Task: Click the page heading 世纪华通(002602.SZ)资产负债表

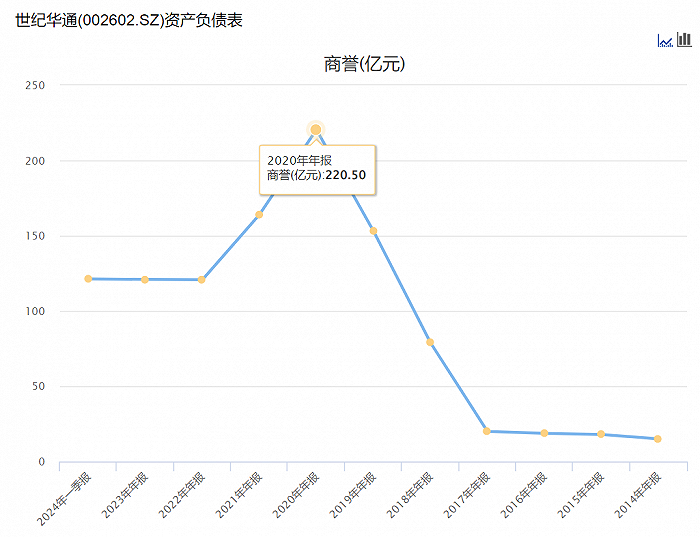Action: click(x=129, y=20)
